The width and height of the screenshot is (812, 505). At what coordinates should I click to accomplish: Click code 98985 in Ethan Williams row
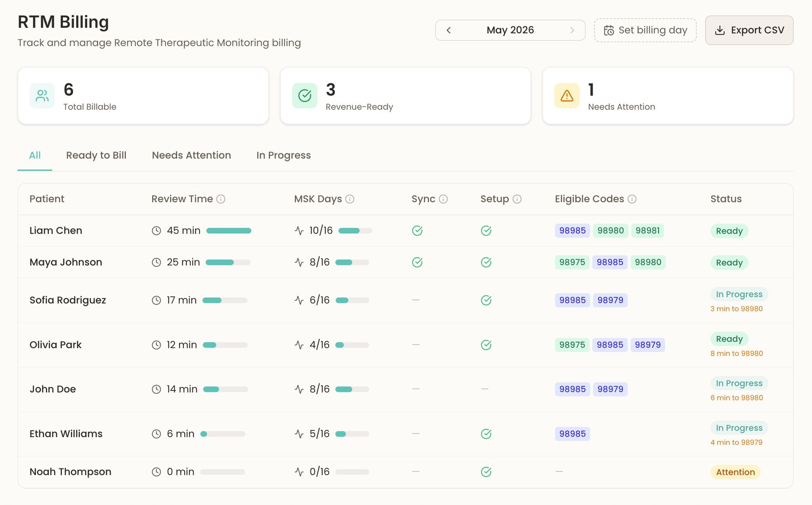[x=572, y=434]
